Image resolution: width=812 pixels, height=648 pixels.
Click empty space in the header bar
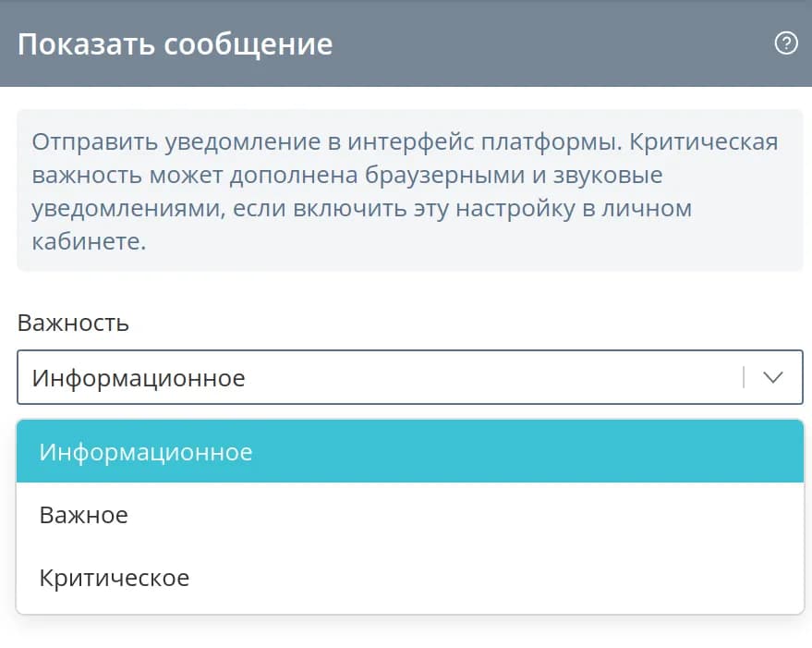[x=554, y=43]
